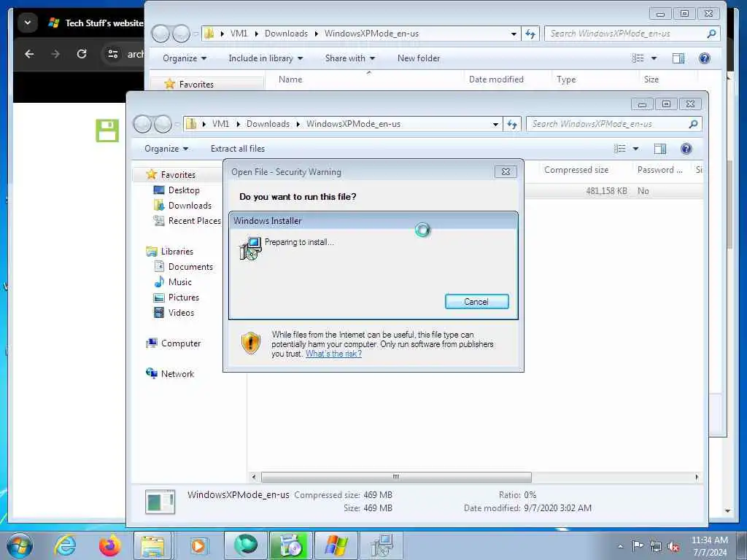Open browser tab search dropdown
Viewport: 747px width, 560px height.
(x=28, y=23)
